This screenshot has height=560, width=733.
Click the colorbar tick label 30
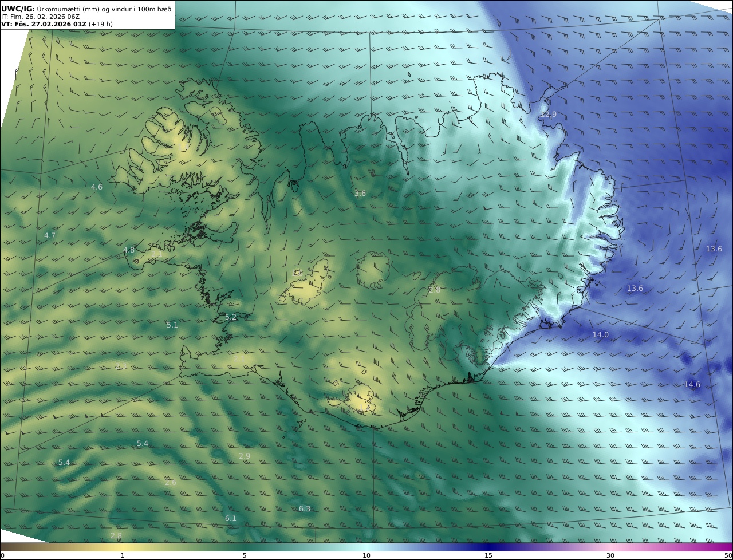tap(610, 555)
